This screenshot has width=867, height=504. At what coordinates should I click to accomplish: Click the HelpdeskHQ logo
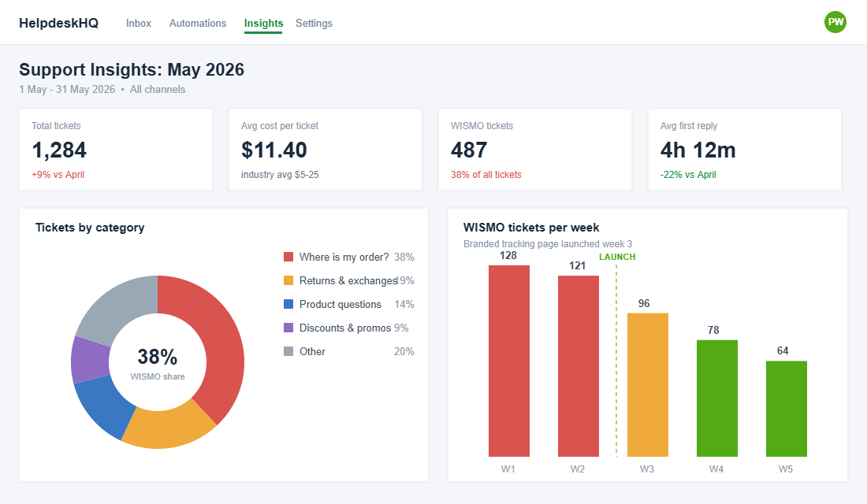point(58,23)
